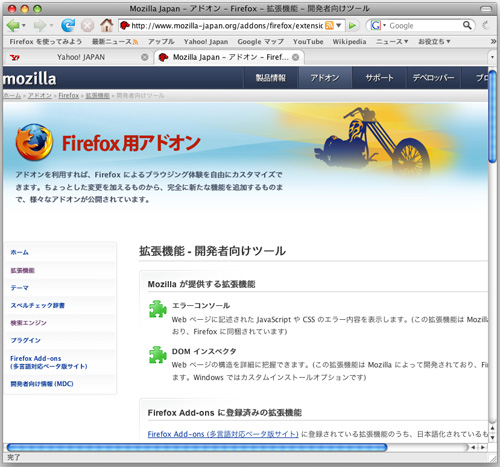
Task: Click the mozilla logo in the header
Action: (x=30, y=79)
